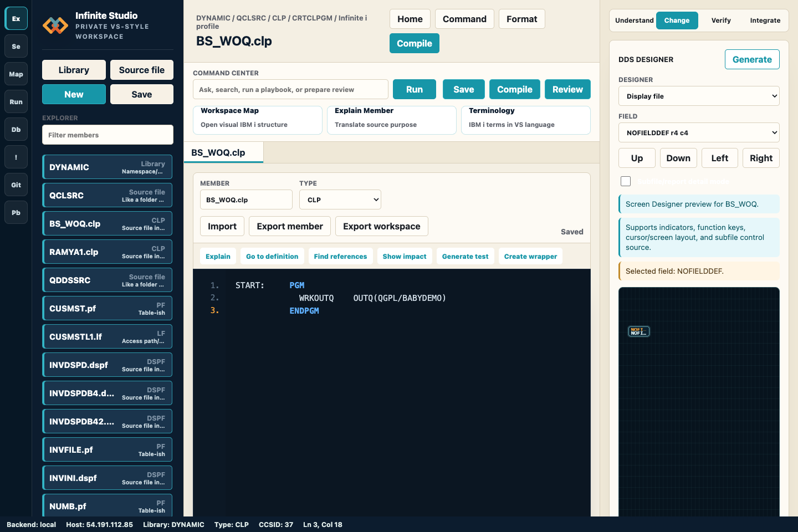The height and width of the screenshot is (532, 798).
Task: Open the Home menu
Action: 410,19
